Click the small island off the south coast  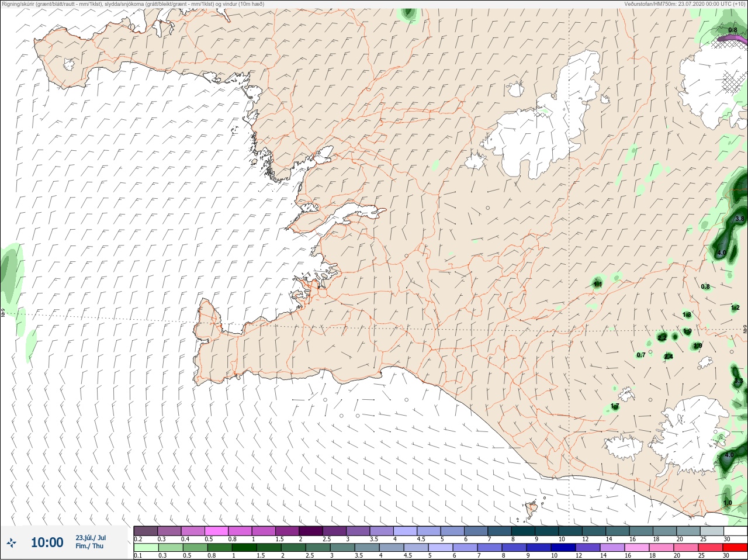click(x=532, y=510)
